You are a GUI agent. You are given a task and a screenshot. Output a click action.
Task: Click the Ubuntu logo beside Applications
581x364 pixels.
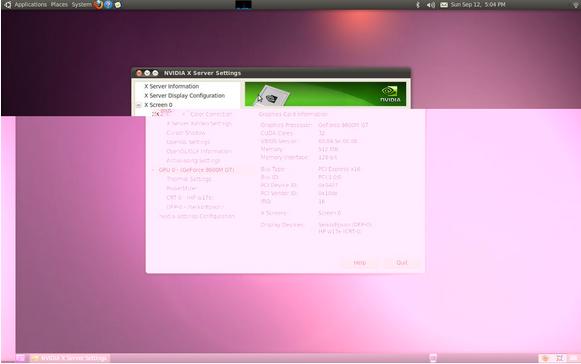point(7,4)
